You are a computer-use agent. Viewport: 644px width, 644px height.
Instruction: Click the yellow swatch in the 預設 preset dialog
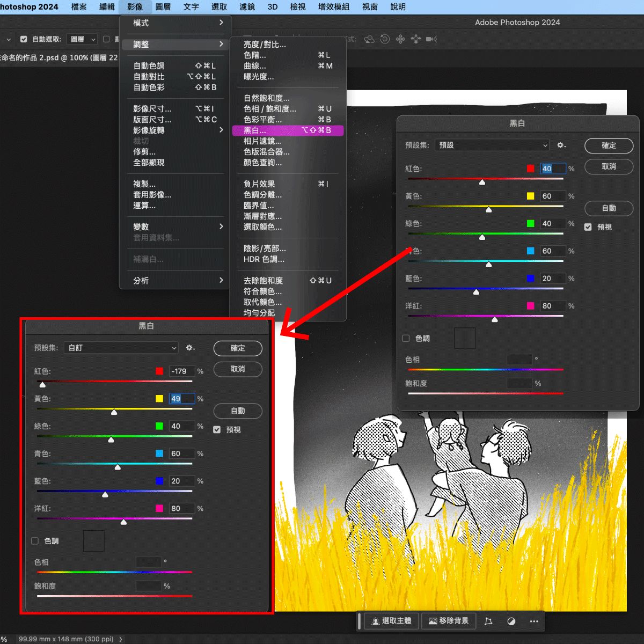531,196
